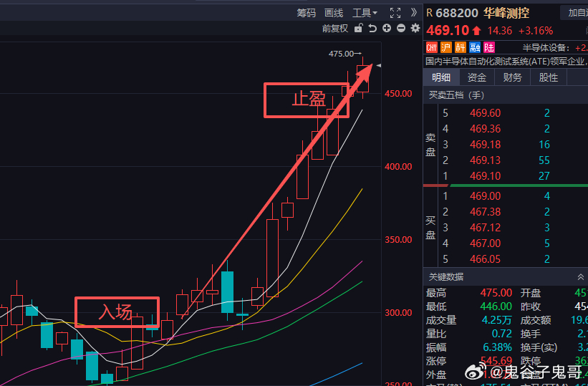Toggle fullscreen chart view icon
588x386 pixels.
coord(395,13)
